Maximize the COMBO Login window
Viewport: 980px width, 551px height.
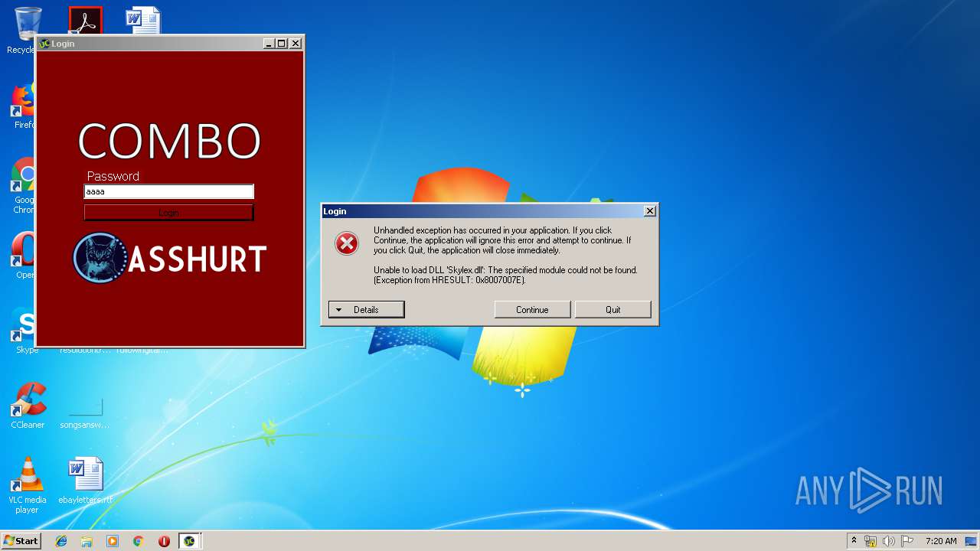pos(282,44)
